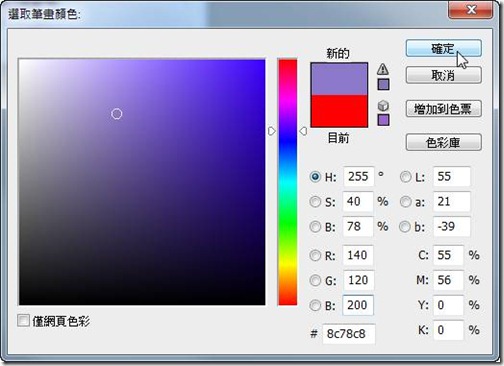
Task: Open the 色彩庫 color libraries button
Action: [x=443, y=142]
